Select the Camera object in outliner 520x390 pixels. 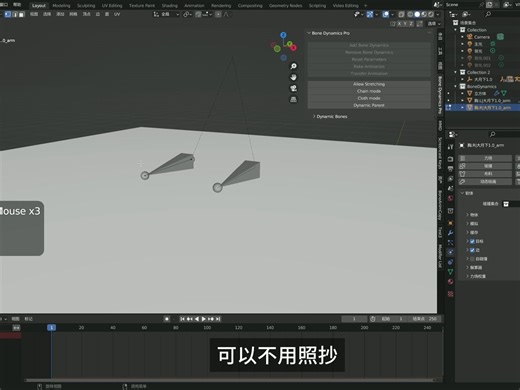coord(482,37)
